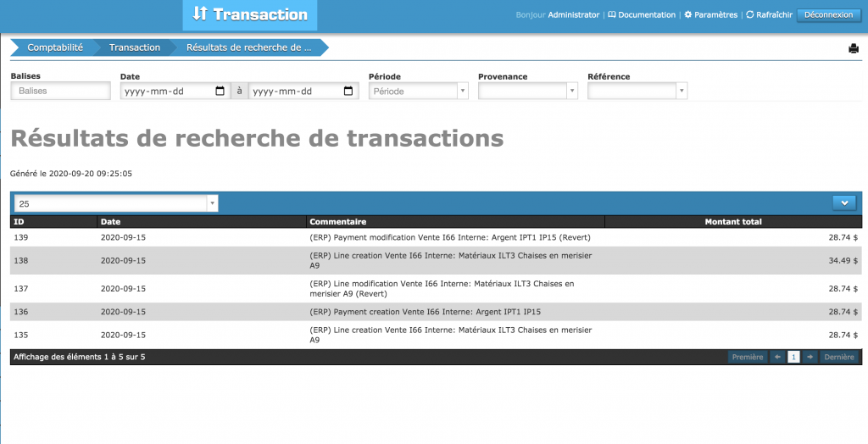The image size is (868, 444).
Task: Click the Rafraîchir refresh icon
Action: (x=749, y=15)
